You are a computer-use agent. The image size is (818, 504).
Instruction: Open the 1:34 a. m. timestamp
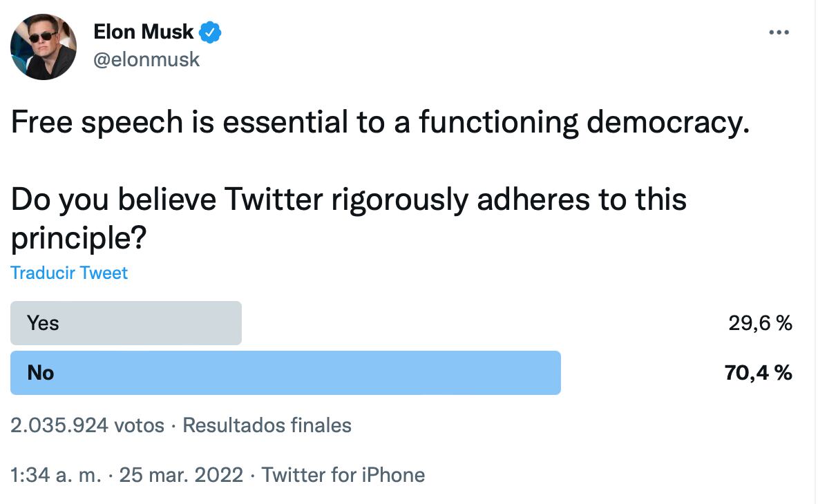point(56,475)
